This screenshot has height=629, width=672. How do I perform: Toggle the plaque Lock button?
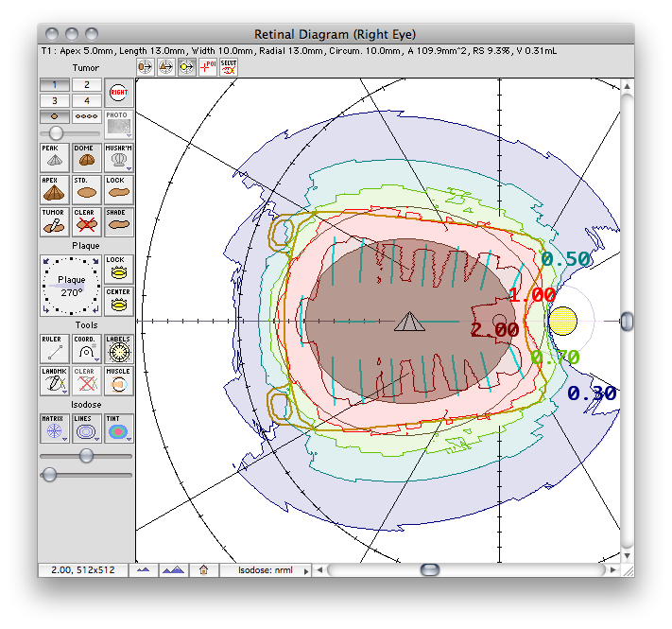tap(119, 269)
